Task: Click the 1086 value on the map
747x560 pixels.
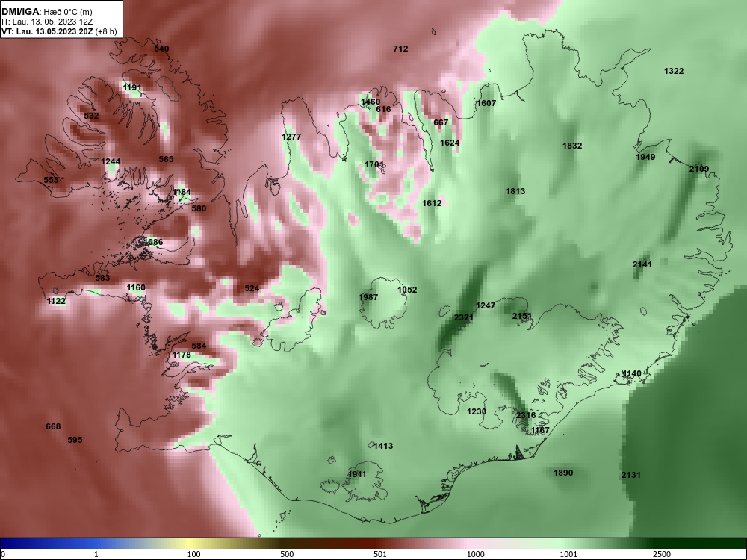Action: coord(153,242)
